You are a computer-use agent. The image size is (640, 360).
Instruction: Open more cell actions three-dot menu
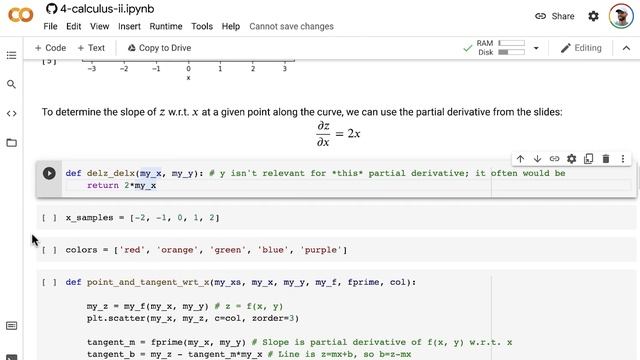pos(623,159)
